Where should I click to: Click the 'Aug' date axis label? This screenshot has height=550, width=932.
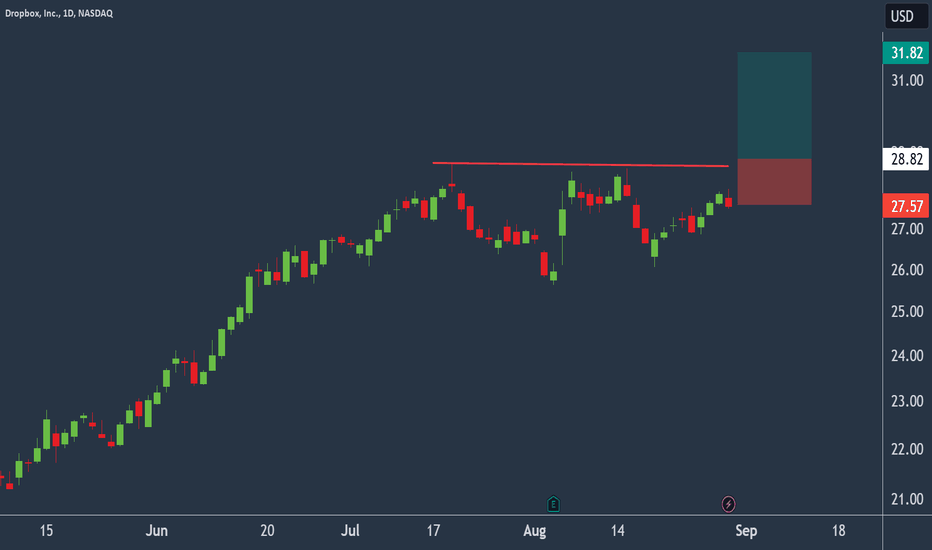534,530
